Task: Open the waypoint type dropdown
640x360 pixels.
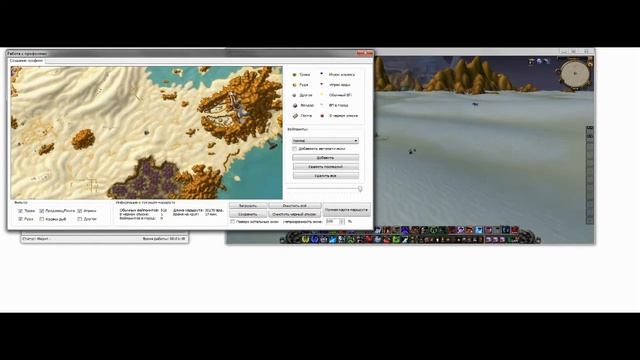Action: [x=325, y=140]
